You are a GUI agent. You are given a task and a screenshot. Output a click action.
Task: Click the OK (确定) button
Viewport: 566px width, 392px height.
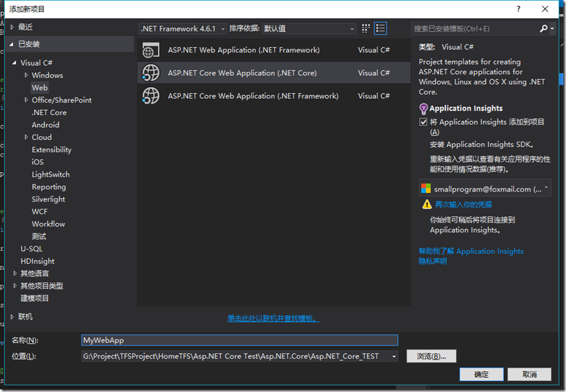click(481, 374)
